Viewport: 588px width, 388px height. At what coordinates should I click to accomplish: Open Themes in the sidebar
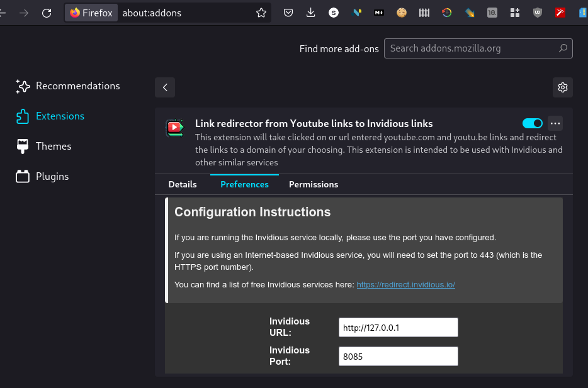44,147
